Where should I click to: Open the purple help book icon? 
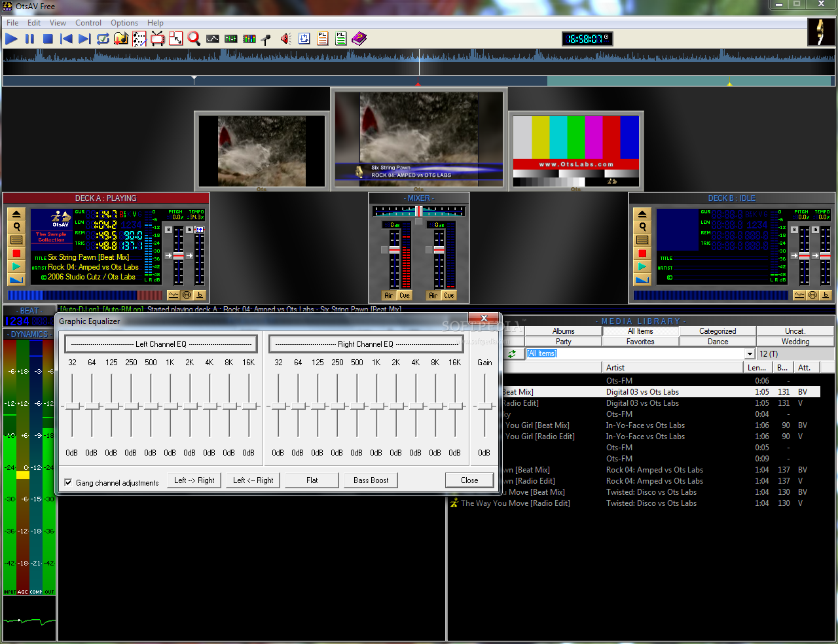click(359, 39)
